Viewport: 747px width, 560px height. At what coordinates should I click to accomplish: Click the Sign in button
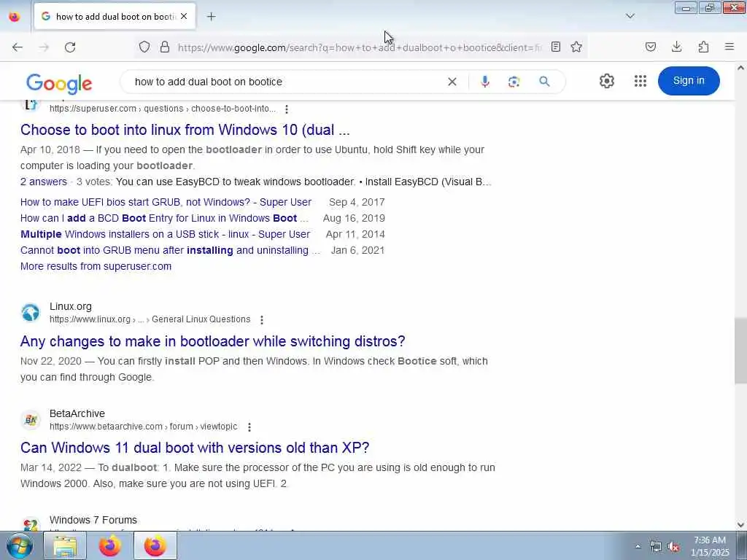pyautogui.click(x=689, y=81)
